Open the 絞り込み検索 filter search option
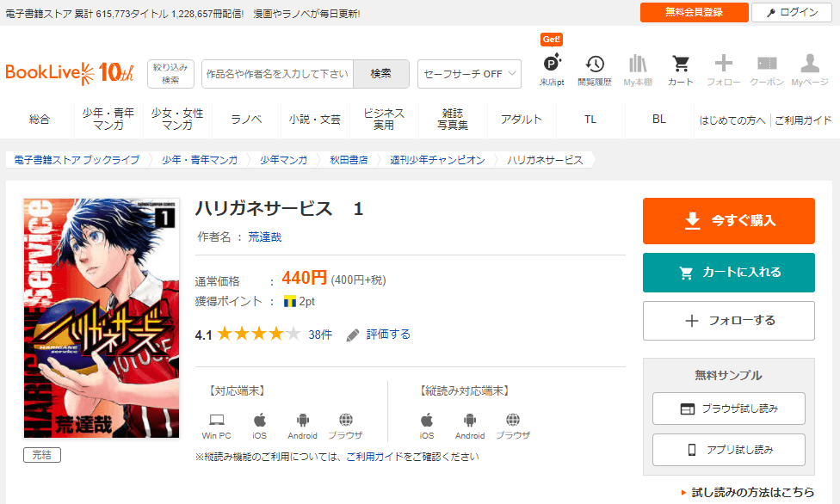The width and height of the screenshot is (840, 504). click(x=170, y=74)
